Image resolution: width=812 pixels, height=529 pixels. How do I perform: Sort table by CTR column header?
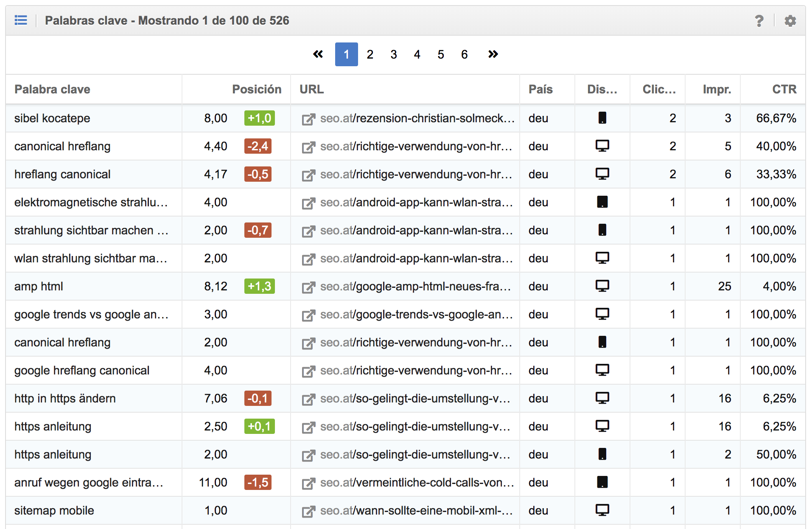coord(784,89)
